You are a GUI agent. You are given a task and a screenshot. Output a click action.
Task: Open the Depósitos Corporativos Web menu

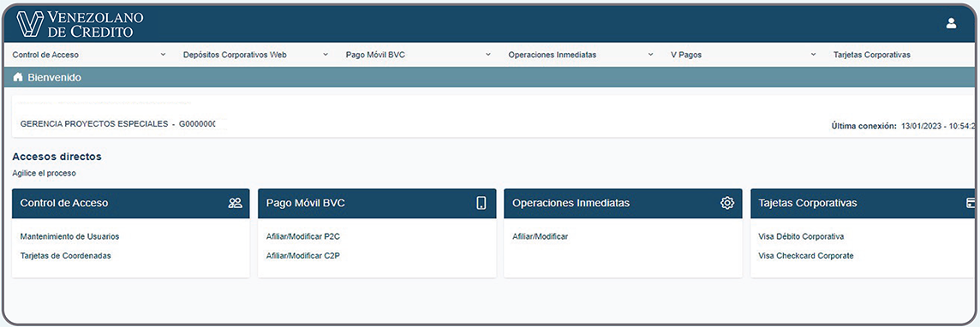click(235, 55)
